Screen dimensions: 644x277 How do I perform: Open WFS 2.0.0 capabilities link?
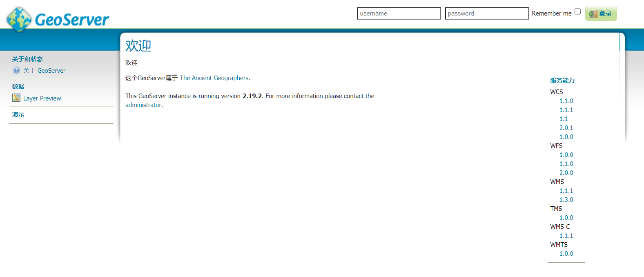566,173
